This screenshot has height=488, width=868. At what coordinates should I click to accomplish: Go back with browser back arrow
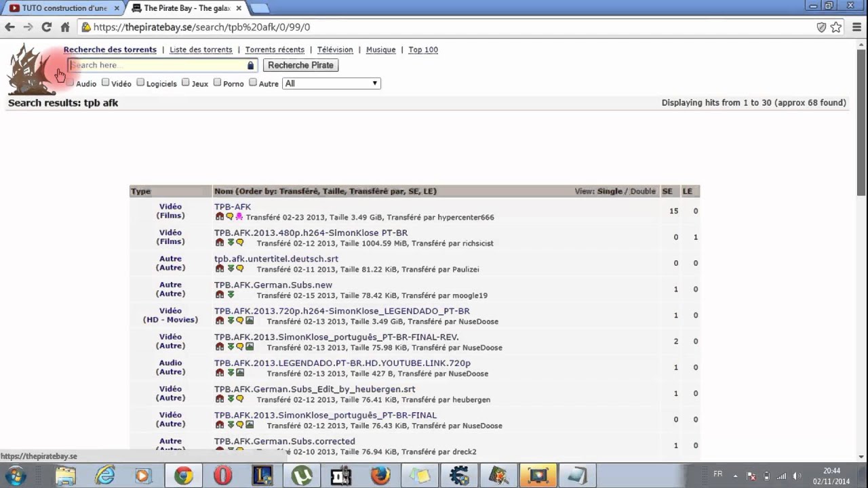click(x=9, y=27)
